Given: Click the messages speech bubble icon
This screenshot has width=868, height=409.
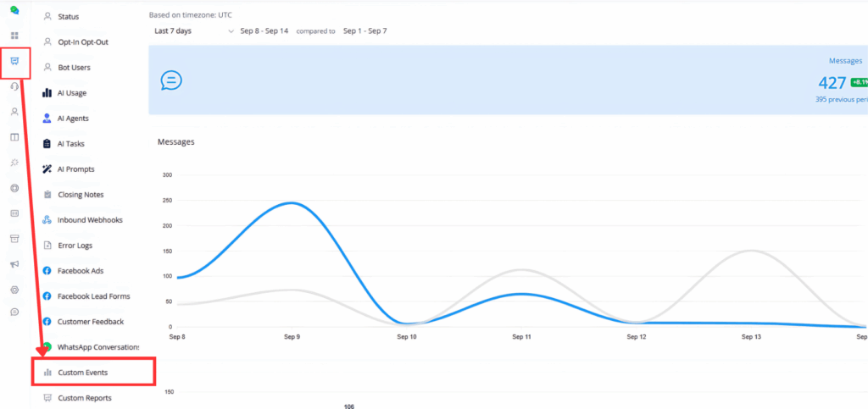Looking at the screenshot, I should [170, 80].
